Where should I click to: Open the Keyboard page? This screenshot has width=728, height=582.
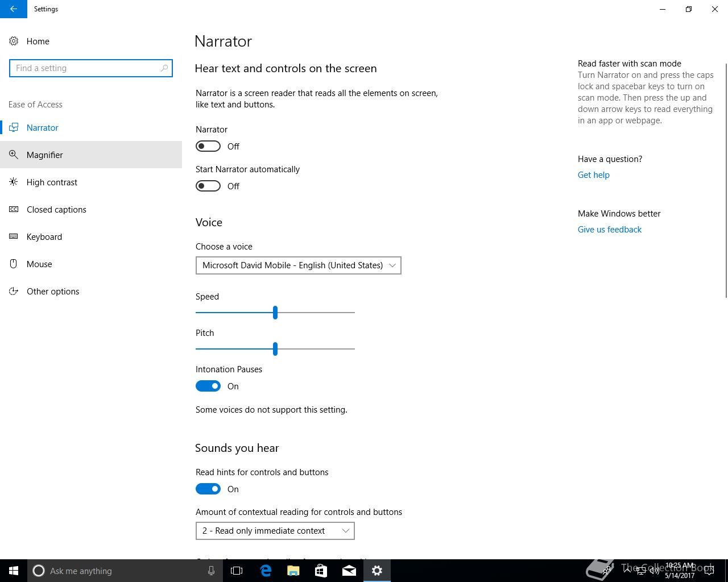pyautogui.click(x=91, y=236)
